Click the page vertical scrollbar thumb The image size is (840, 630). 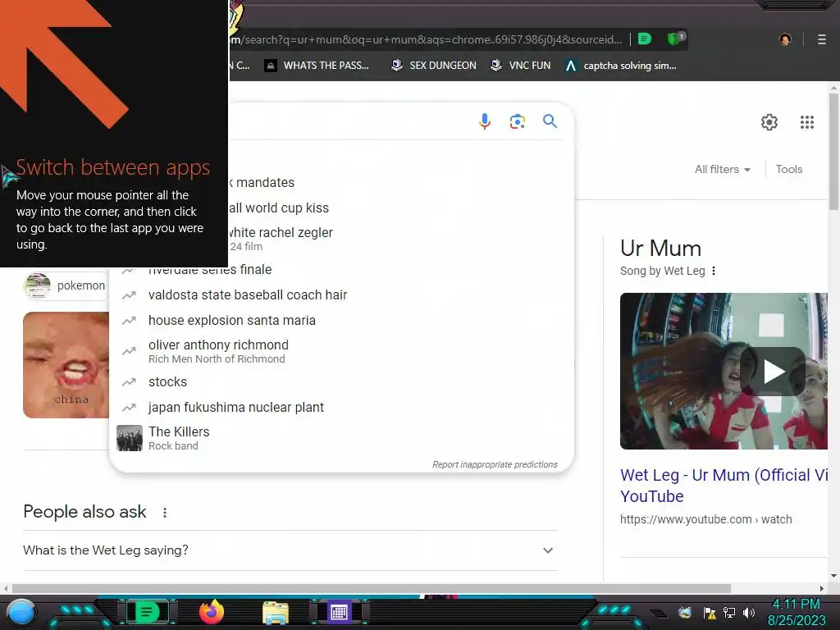[x=833, y=152]
